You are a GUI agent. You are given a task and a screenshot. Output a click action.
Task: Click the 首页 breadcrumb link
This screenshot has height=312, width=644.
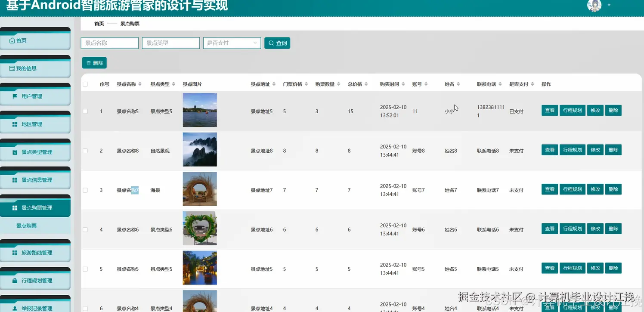point(99,24)
